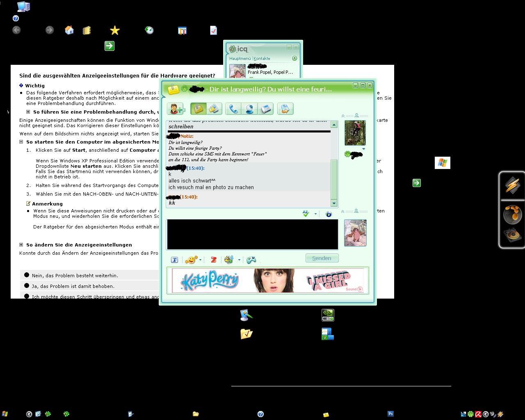Click the Help Center back arrow
The height and width of the screenshot is (420, 525).
tap(16, 30)
